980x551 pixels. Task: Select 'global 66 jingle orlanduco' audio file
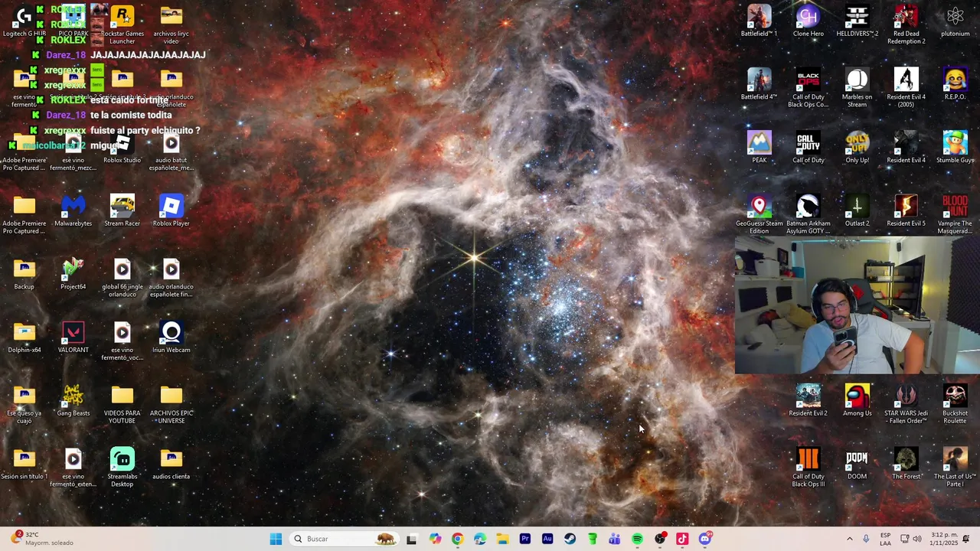[122, 279]
